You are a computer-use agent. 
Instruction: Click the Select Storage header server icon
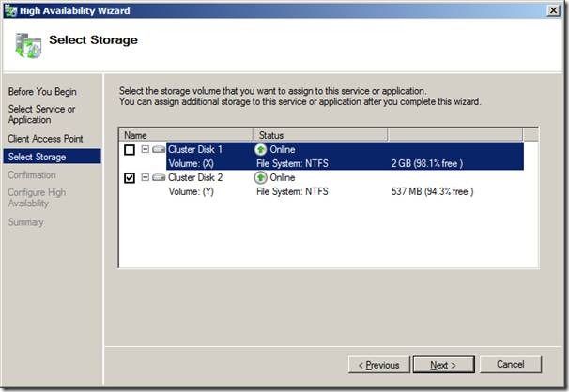click(x=28, y=45)
